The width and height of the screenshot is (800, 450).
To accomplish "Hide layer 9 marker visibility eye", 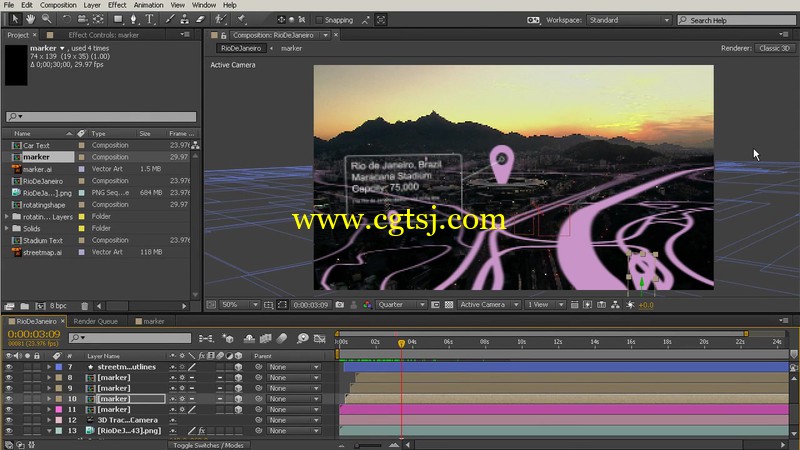I will (x=9, y=388).
